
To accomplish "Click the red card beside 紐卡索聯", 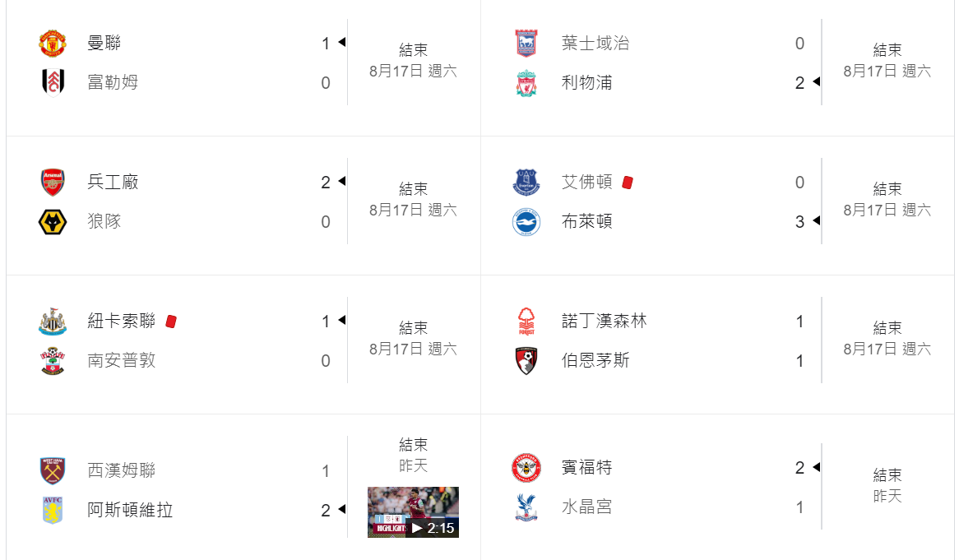I will [171, 322].
